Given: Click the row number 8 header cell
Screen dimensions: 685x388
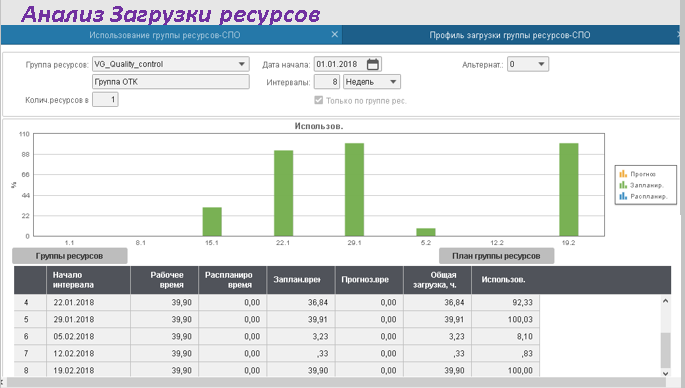Looking at the screenshot, I should click(x=30, y=370).
